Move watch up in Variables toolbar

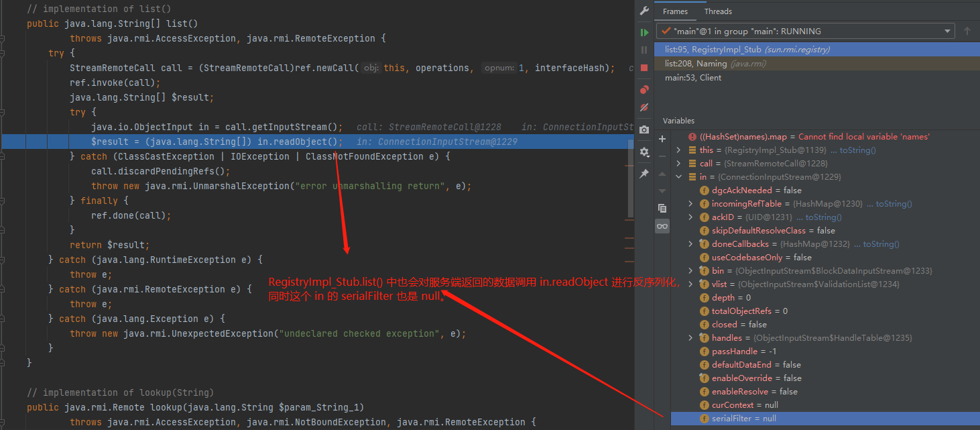point(662,174)
